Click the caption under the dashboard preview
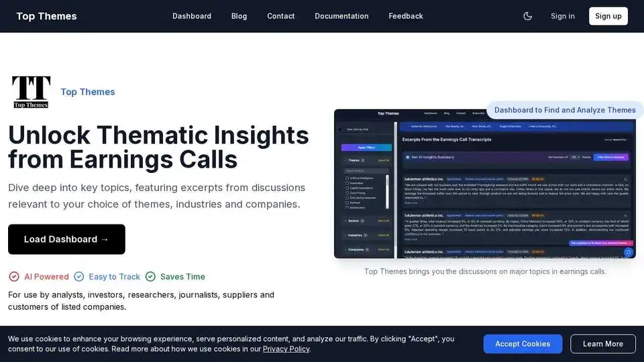Image resolution: width=644 pixels, height=362 pixels. 485,271
